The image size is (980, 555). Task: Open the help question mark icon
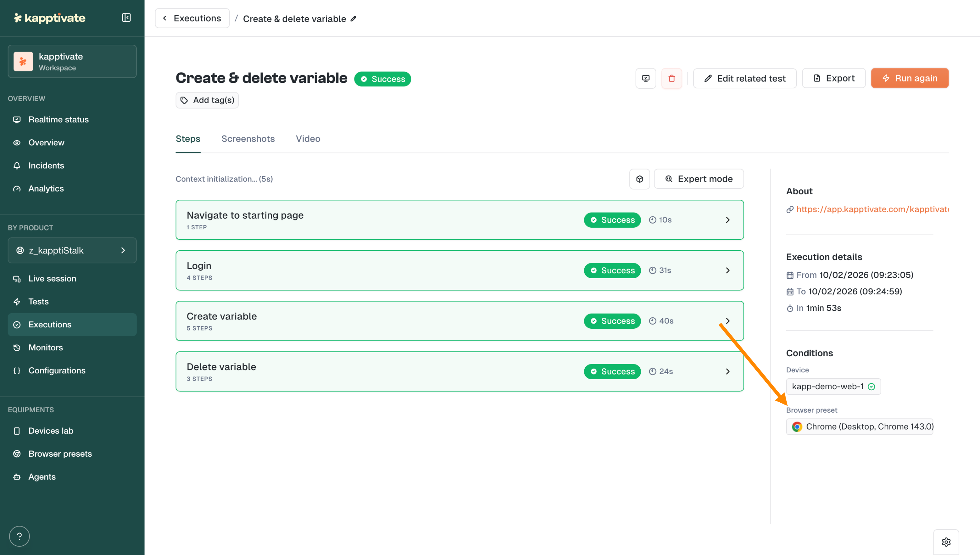point(20,536)
